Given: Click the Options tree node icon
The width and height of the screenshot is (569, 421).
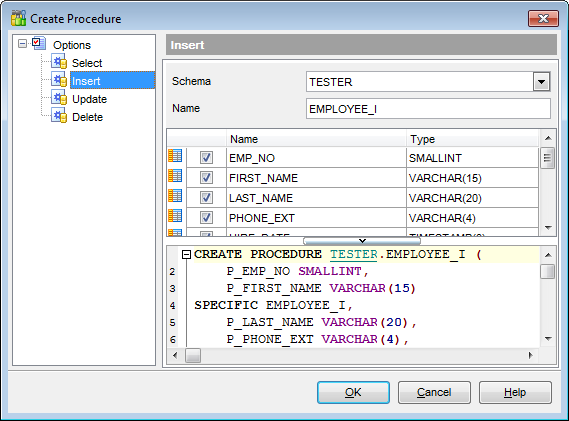Looking at the screenshot, I should tap(39, 44).
